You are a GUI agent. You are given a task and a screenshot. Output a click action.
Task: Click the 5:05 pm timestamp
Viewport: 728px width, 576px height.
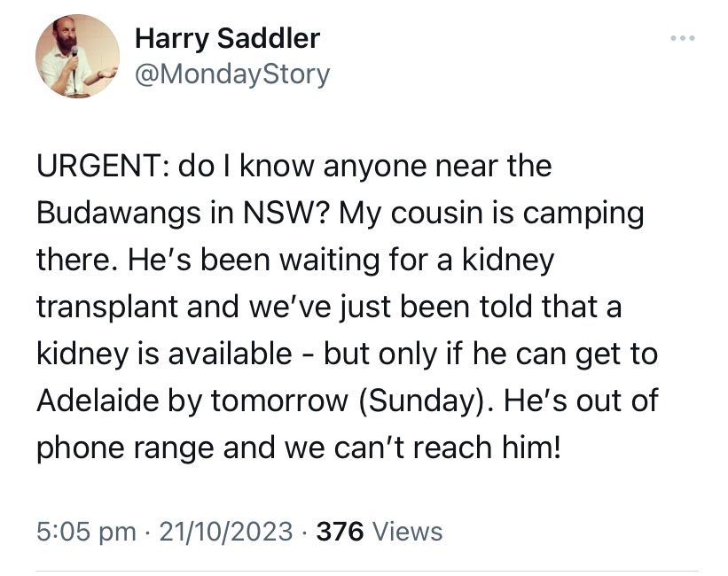tap(87, 531)
